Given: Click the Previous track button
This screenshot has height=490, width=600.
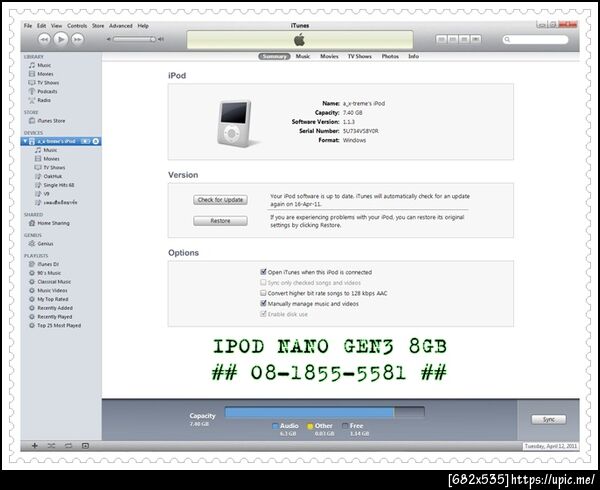Looking at the screenshot, I should coord(44,39).
